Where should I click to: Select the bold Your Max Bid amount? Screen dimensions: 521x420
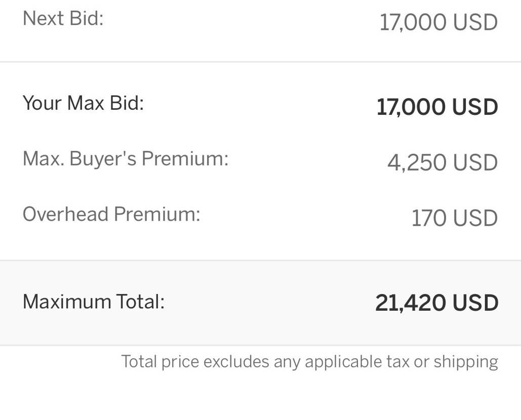pyautogui.click(x=437, y=107)
